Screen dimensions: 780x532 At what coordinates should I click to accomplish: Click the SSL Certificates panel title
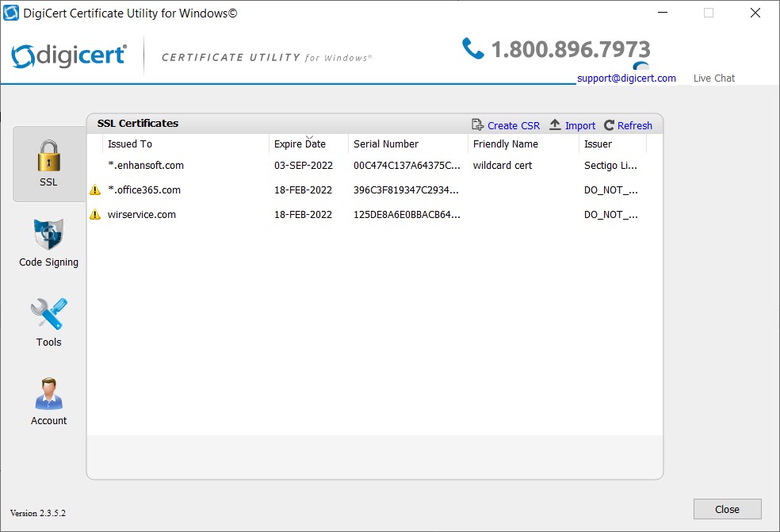click(137, 124)
